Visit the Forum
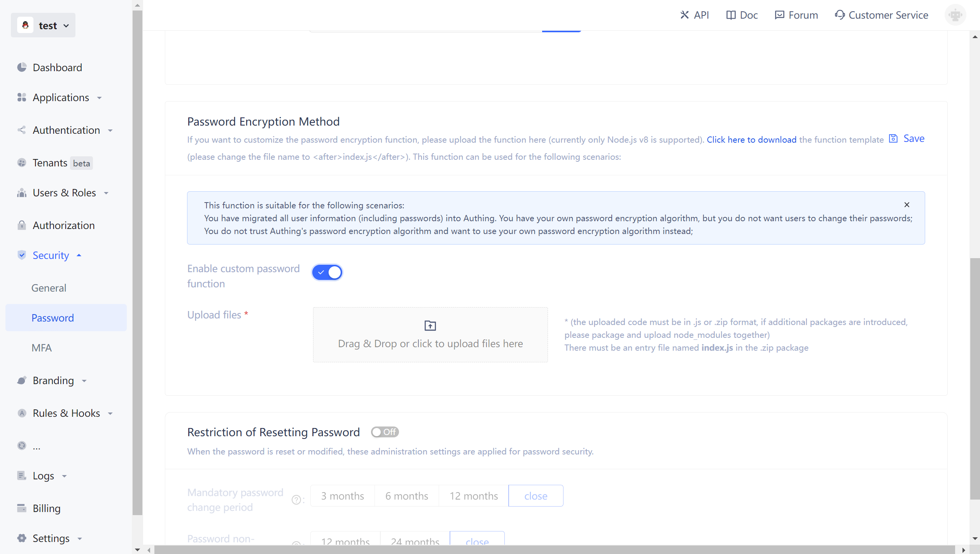The width and height of the screenshot is (980, 554). [796, 15]
